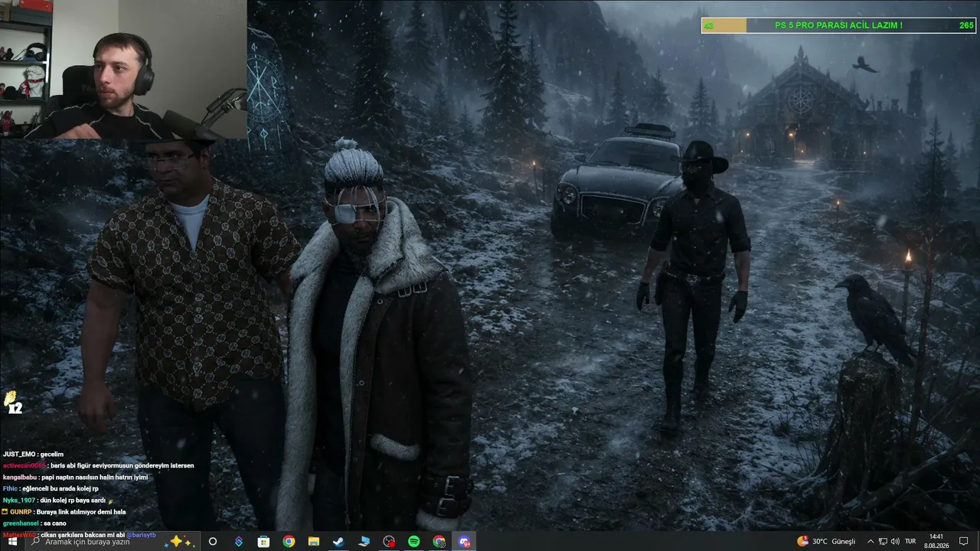Click the Nyks_1907 chat username

pos(19,500)
